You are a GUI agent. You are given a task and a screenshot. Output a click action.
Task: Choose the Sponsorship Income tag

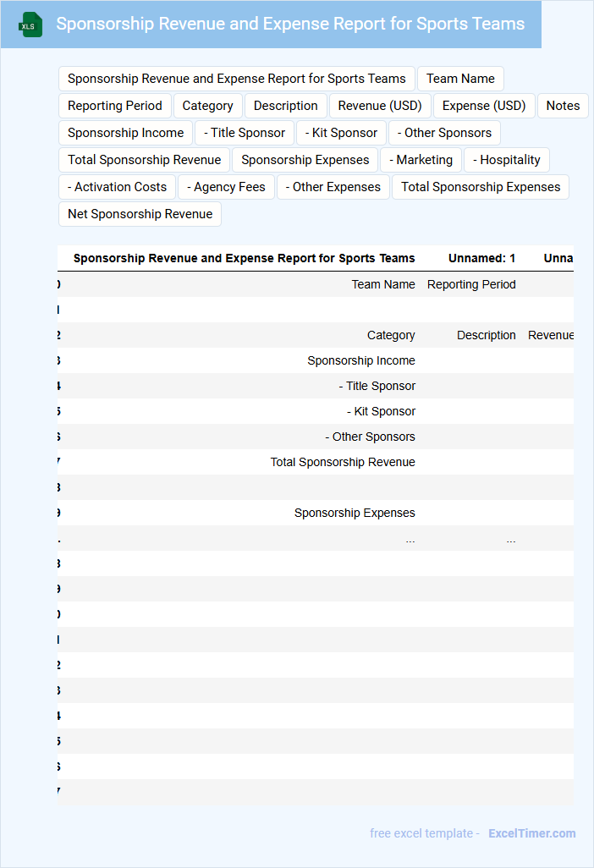click(126, 133)
